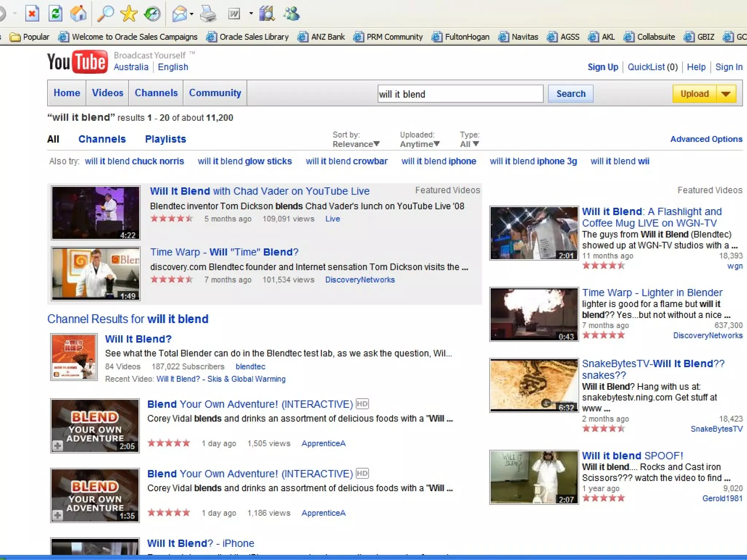This screenshot has width=747, height=560.
Task: Open the Videos navigation tab
Action: tap(107, 93)
